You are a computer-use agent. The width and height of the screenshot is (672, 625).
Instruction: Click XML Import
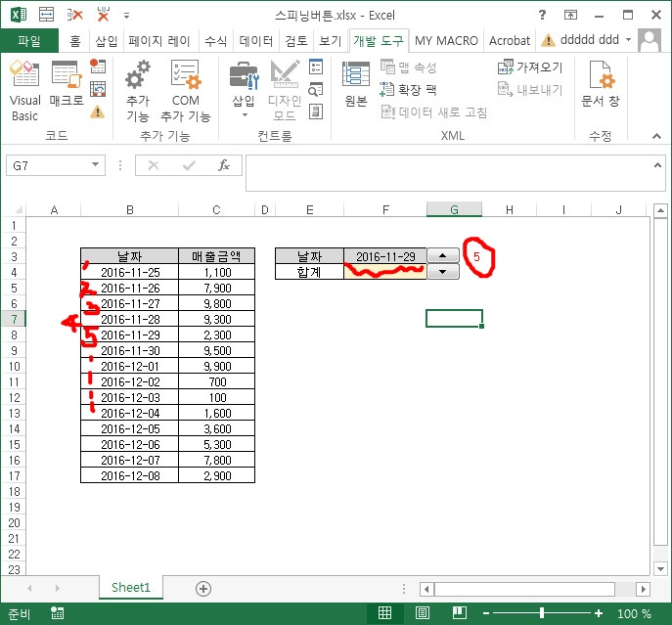pyautogui.click(x=530, y=67)
